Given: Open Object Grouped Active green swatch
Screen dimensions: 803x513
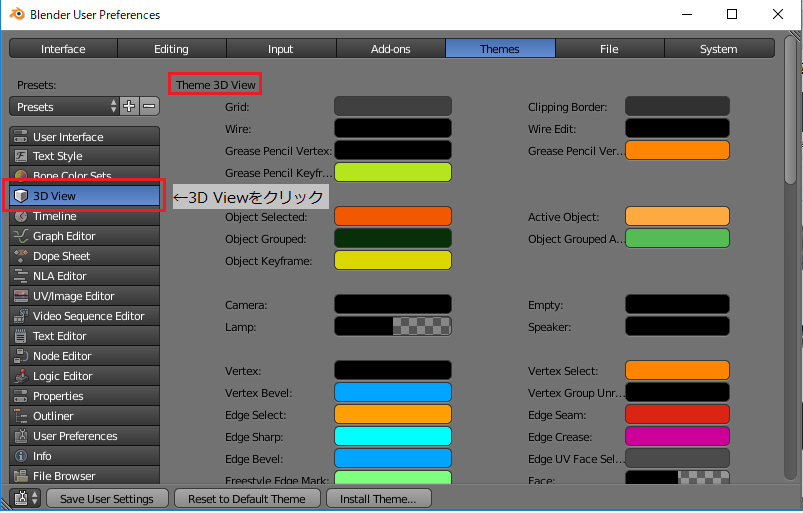Looking at the screenshot, I should (677, 238).
